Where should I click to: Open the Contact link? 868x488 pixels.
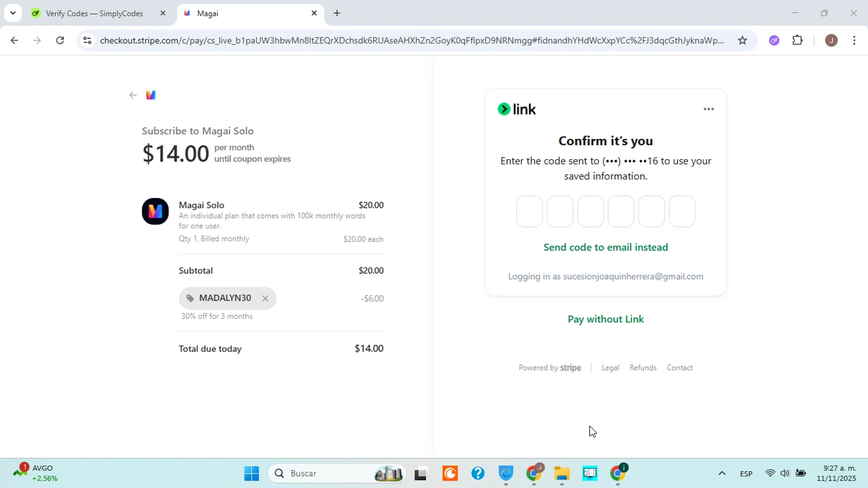click(679, 368)
